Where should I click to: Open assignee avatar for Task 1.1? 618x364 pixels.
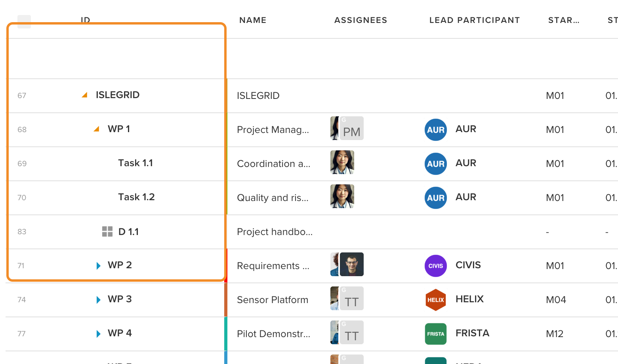[x=342, y=162]
